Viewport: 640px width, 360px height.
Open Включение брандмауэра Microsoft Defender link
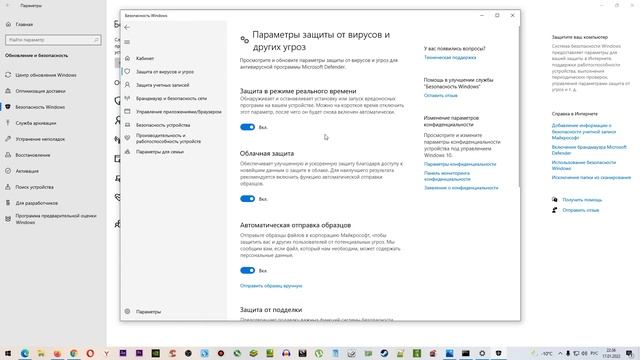[589, 150]
